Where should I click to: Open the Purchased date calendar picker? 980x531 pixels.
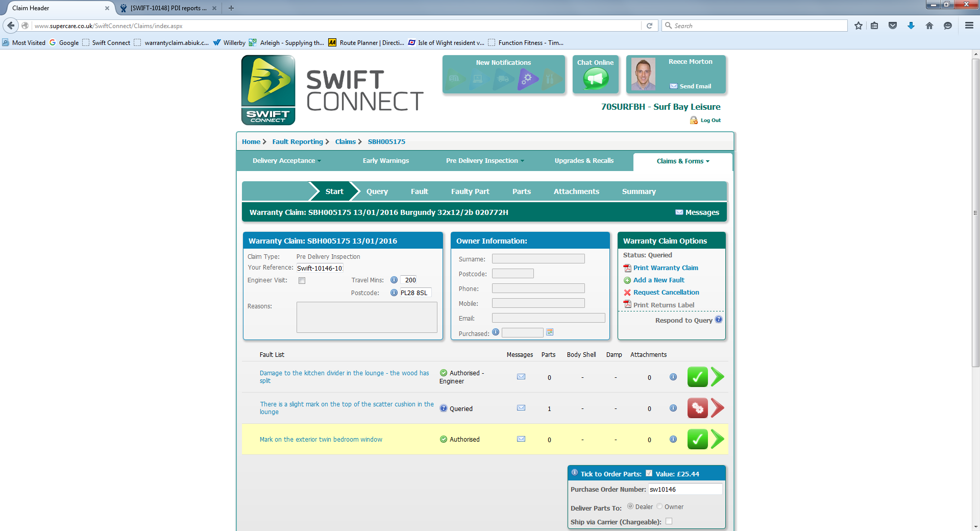click(550, 332)
